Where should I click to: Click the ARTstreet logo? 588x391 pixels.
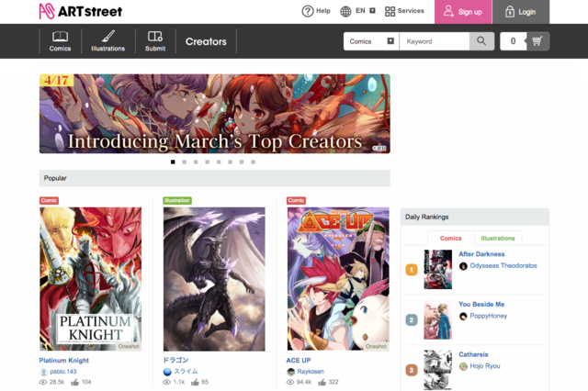coord(81,11)
